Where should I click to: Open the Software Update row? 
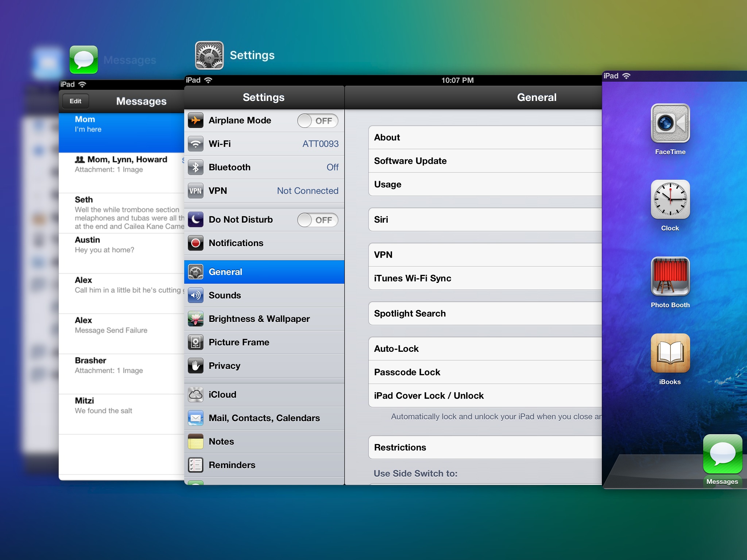tap(485, 161)
